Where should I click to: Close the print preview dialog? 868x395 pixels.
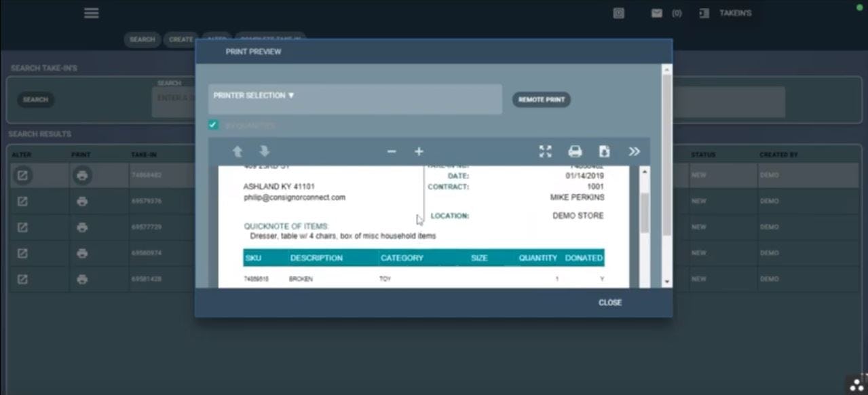[609, 303]
